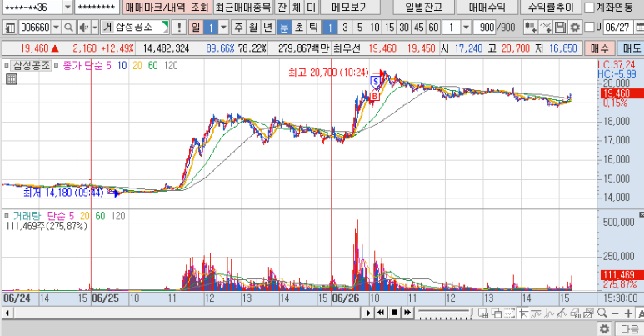Click the stop playback button
Image resolution: width=644 pixels, height=336 pixels.
click(394, 313)
